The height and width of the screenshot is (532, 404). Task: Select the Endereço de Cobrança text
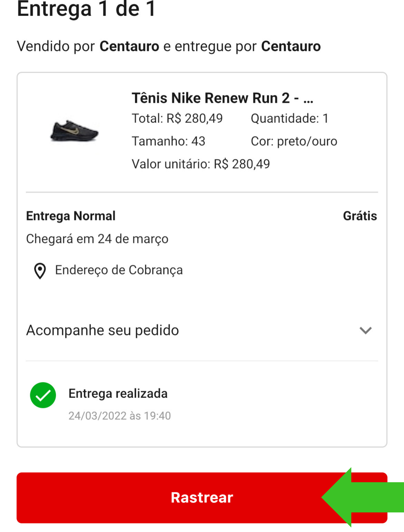(x=119, y=270)
